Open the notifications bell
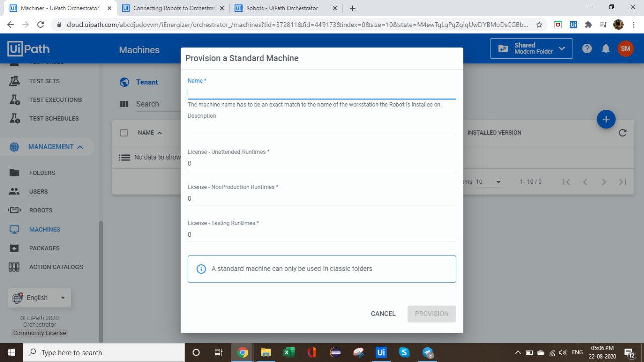This screenshot has width=644, height=362. pos(606,49)
